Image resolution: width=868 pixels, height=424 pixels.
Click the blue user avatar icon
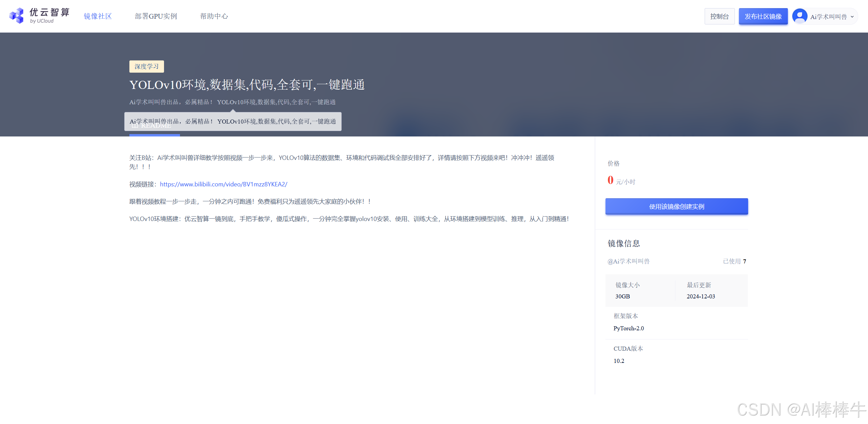click(800, 16)
